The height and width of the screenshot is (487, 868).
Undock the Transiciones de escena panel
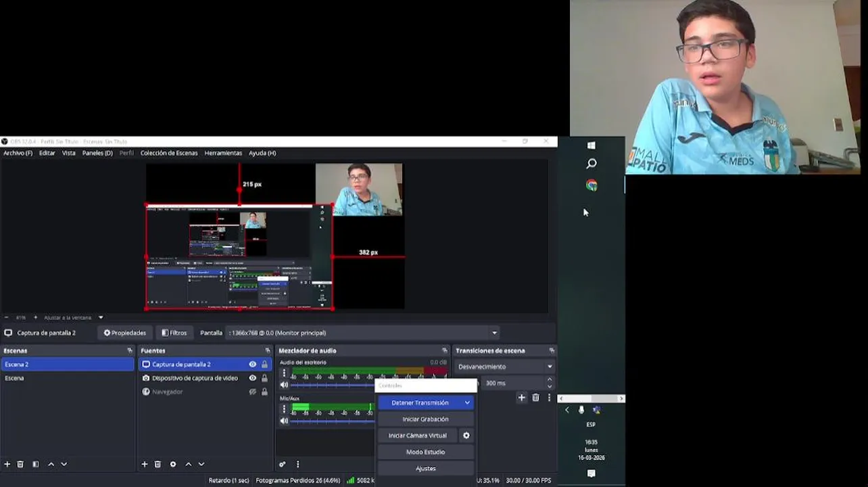(x=552, y=350)
